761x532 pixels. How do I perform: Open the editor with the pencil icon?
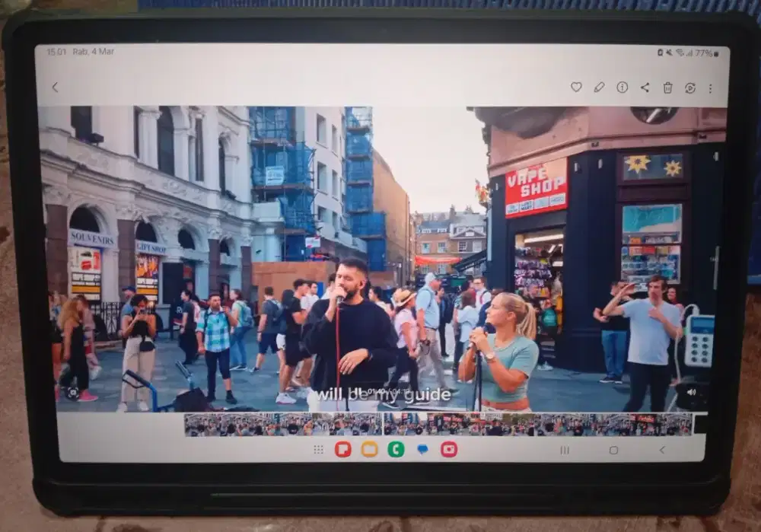(x=599, y=88)
